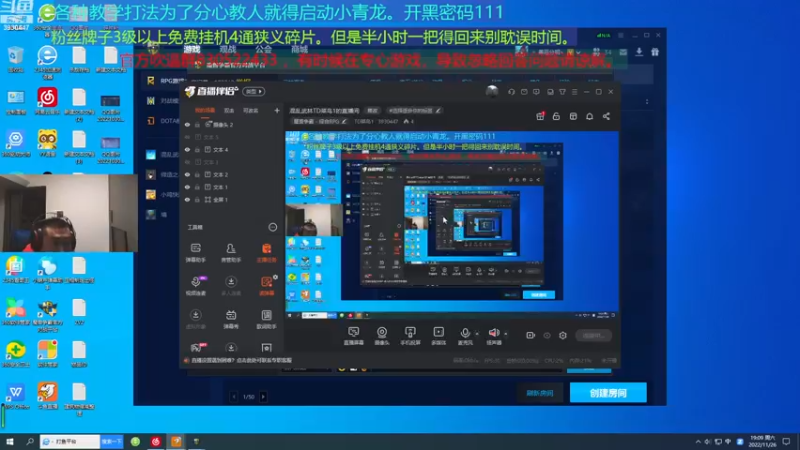Image resolution: width=800 pixels, height=450 pixels.
Task: Open the 房管助手 tool
Action: point(231,253)
